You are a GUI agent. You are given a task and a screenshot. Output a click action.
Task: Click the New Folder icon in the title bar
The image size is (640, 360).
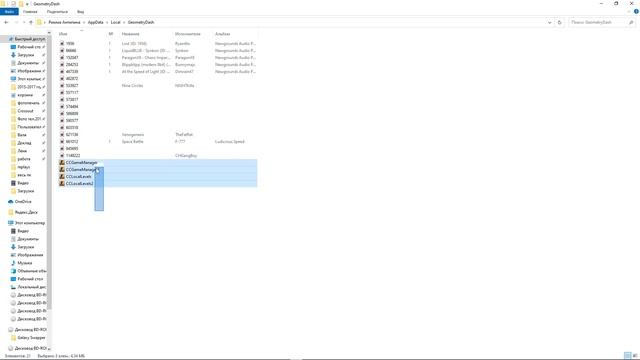pyautogui.click(x=21, y=4)
